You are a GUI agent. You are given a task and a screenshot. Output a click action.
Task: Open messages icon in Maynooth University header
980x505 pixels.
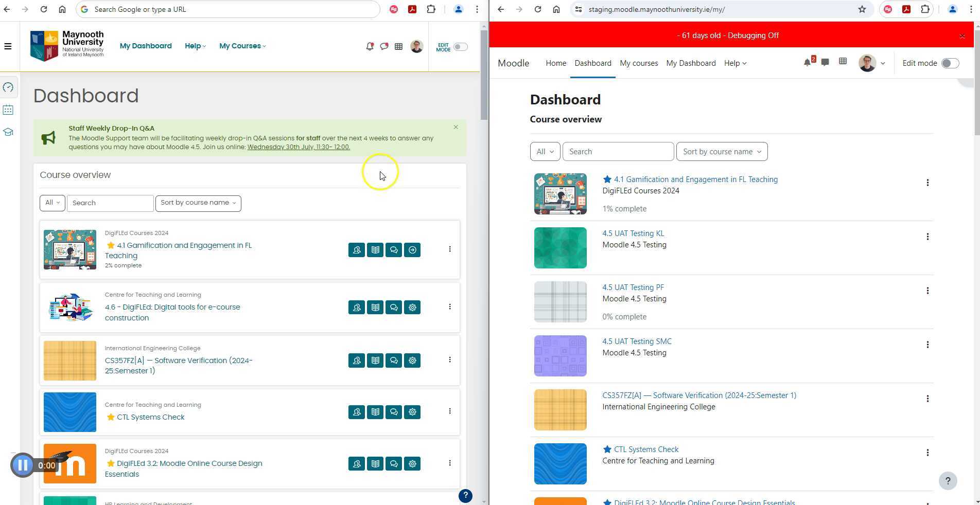pyautogui.click(x=384, y=46)
